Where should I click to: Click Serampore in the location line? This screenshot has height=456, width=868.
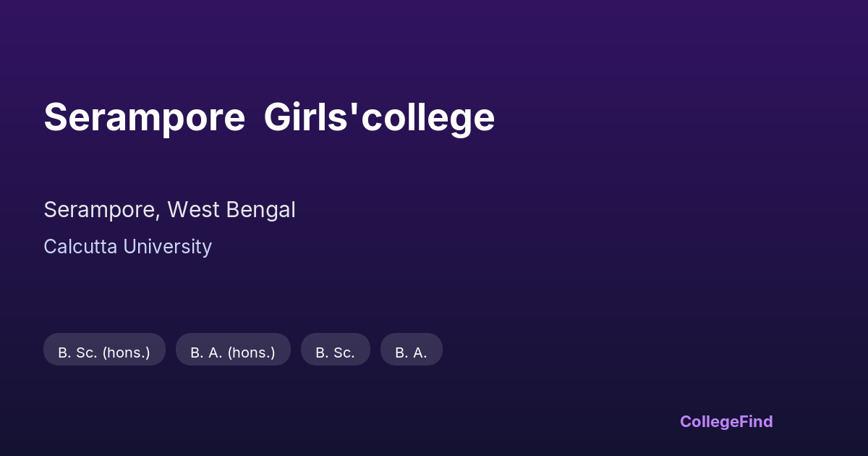(101, 210)
